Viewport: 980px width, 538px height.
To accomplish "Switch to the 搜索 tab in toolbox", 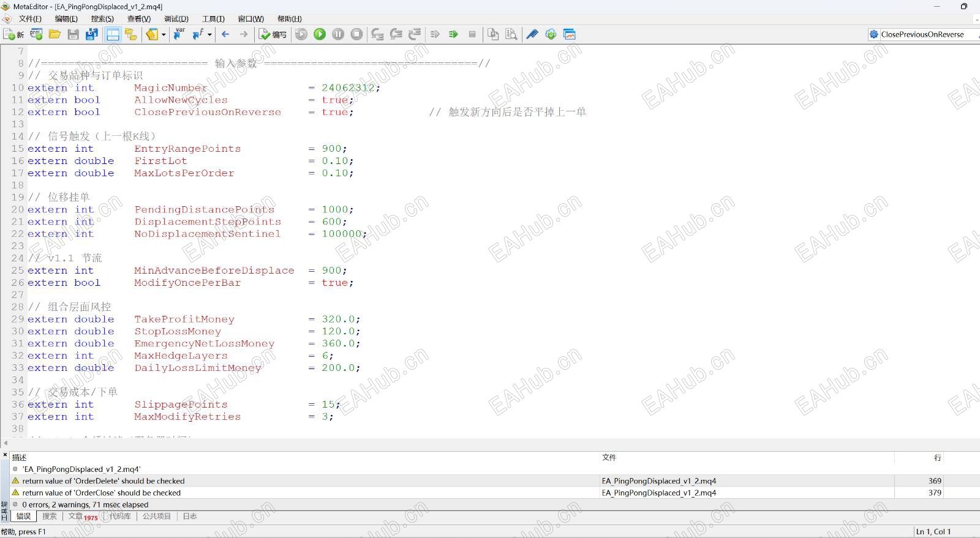I will point(50,516).
